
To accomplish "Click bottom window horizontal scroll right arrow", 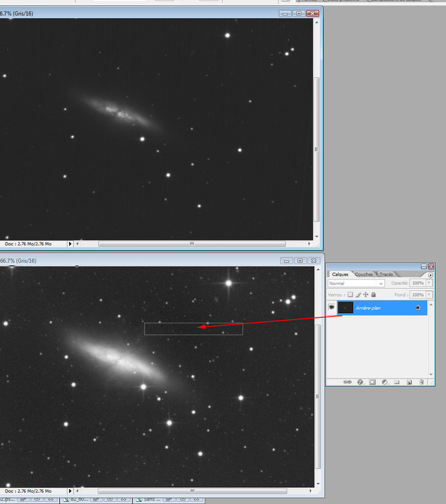I will [310, 491].
